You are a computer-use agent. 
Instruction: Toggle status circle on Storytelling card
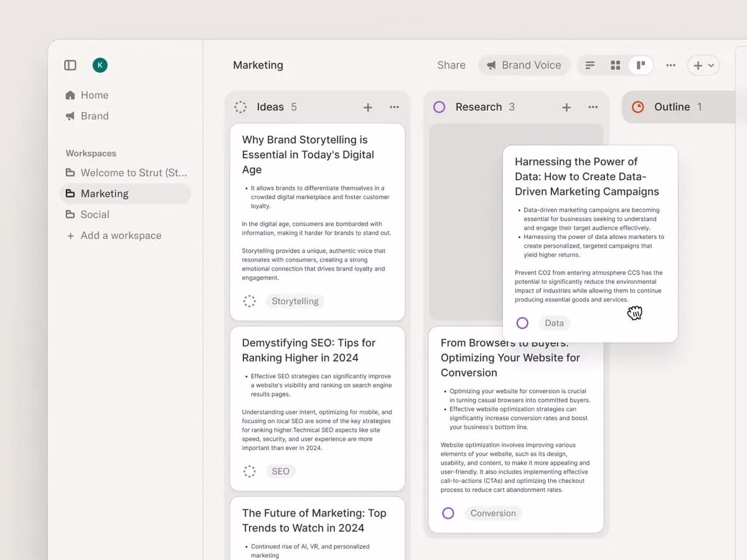pyautogui.click(x=250, y=301)
